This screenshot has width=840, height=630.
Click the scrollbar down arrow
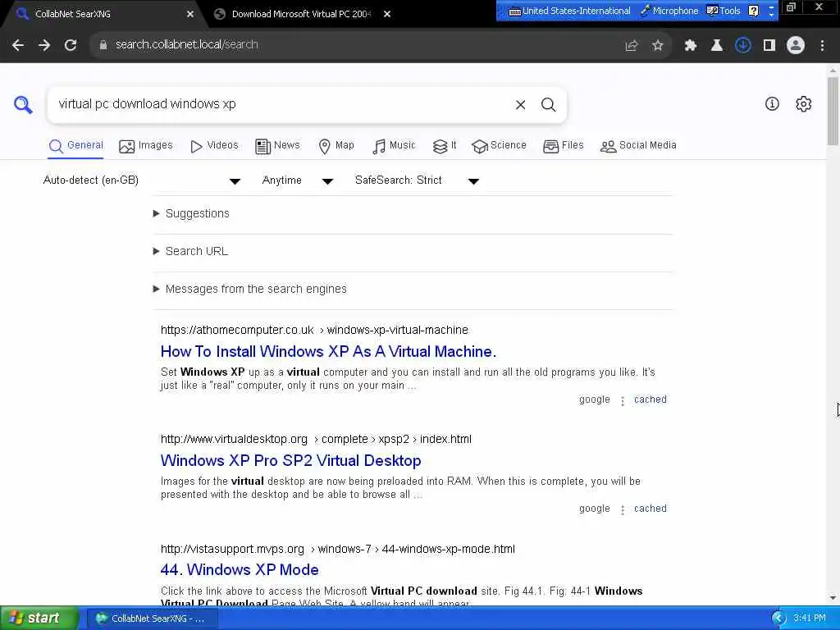point(833,598)
